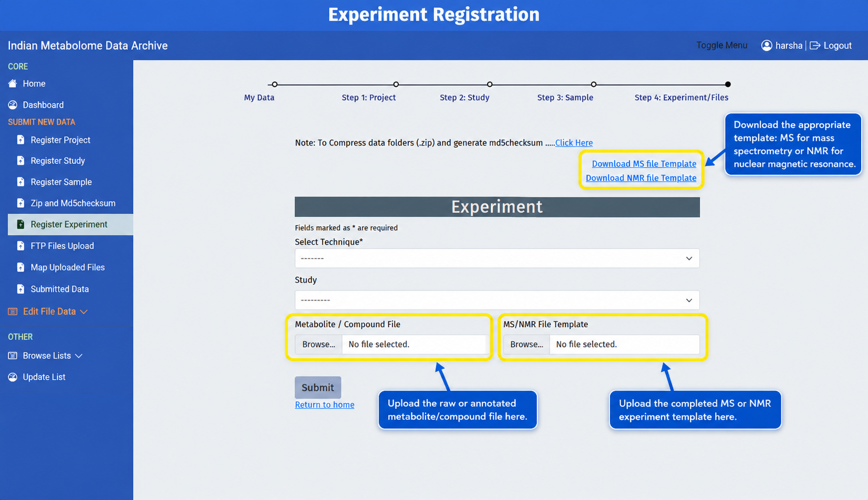This screenshot has width=868, height=500.
Task: Click the Indian Metabolome Data Archive title
Action: pyautogui.click(x=88, y=46)
